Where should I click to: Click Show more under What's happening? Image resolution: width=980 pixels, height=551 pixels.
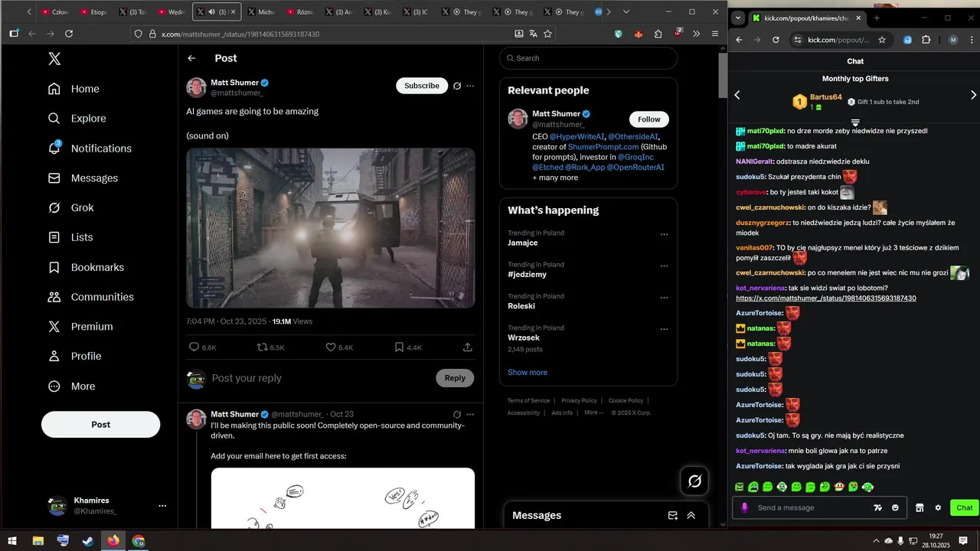tap(528, 373)
